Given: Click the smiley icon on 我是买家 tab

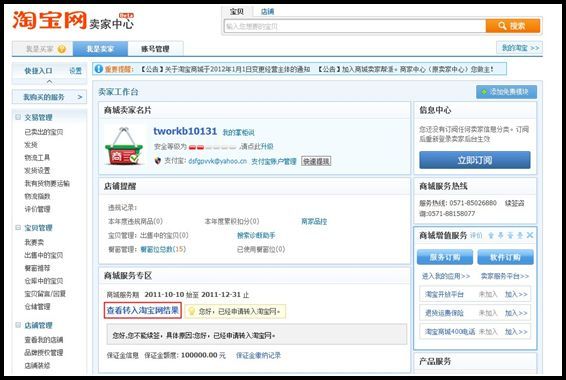Looking at the screenshot, I should (62, 49).
